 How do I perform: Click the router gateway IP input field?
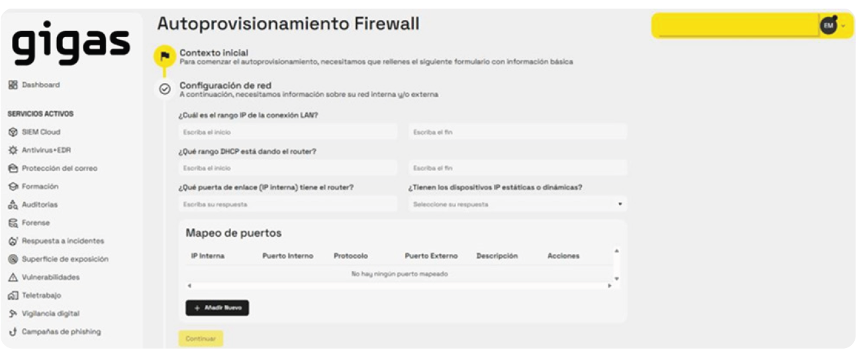(288, 204)
